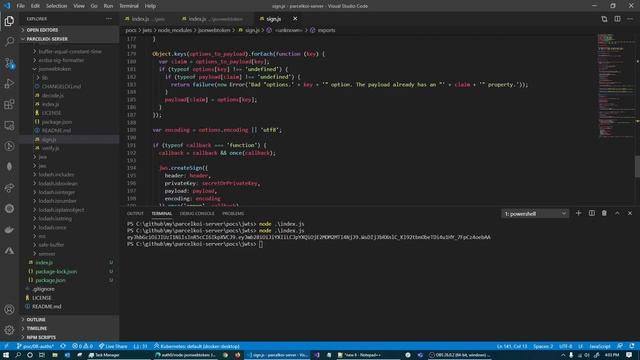Click the Kubernetes default context status item
640x360 pixels.
click(x=197, y=346)
